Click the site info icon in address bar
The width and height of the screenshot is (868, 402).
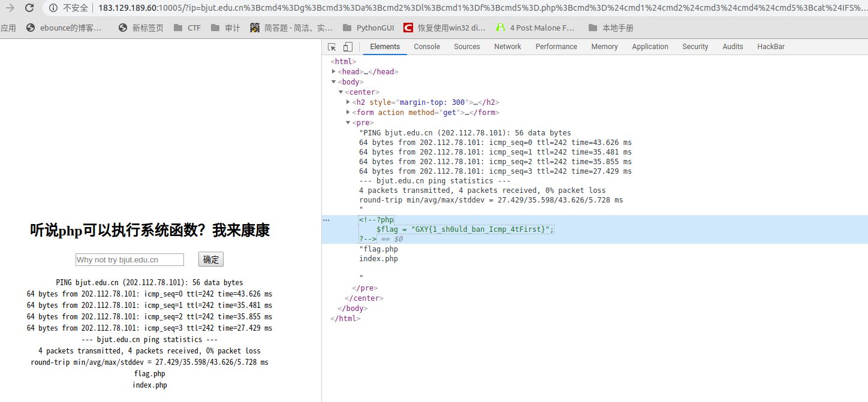click(x=53, y=8)
